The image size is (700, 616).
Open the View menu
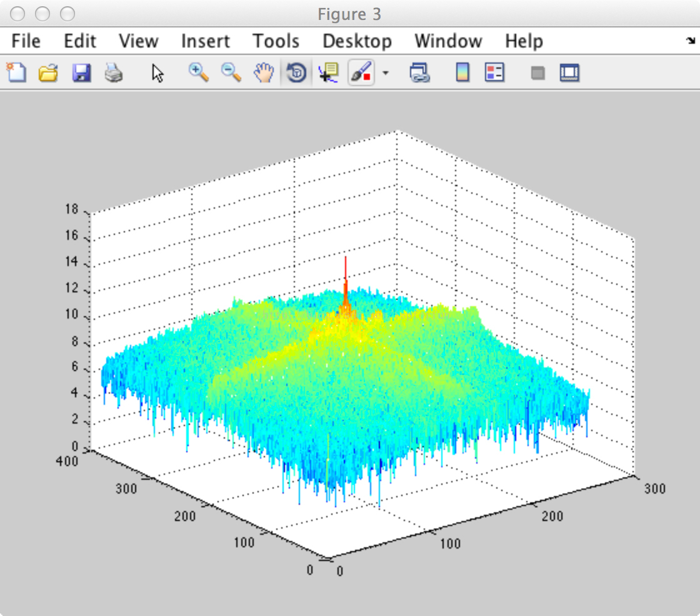pos(138,41)
